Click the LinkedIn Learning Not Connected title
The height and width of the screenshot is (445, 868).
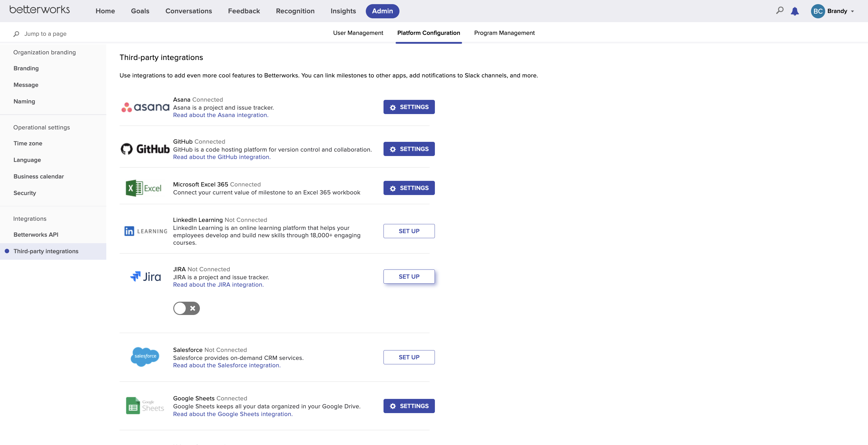point(220,220)
